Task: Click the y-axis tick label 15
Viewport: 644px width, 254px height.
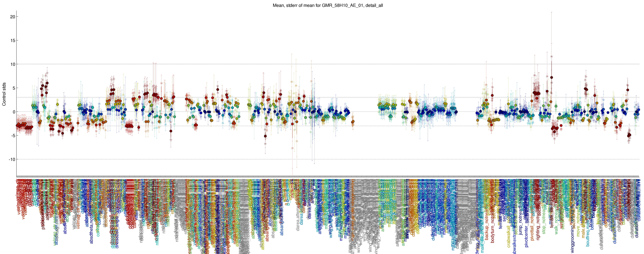Action: 12,40
